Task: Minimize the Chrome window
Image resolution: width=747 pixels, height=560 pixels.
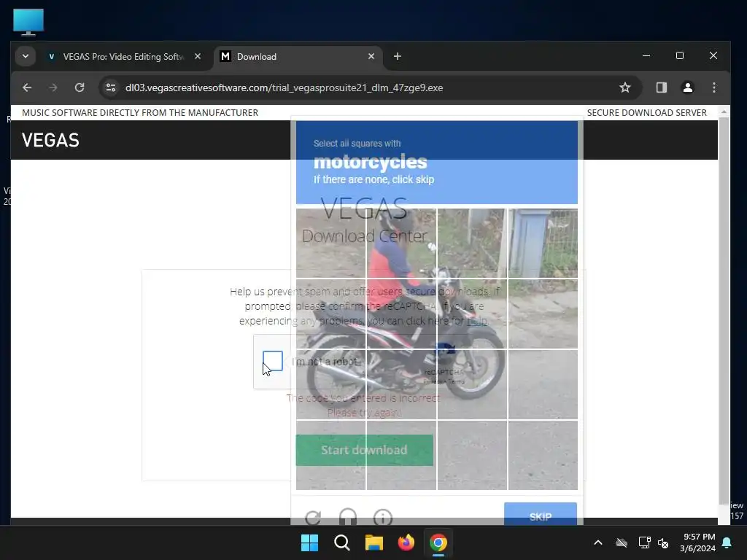Action: 646,55
